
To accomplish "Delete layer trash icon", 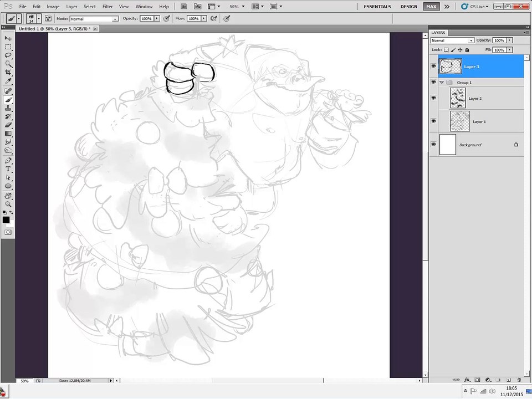I will click(x=519, y=380).
